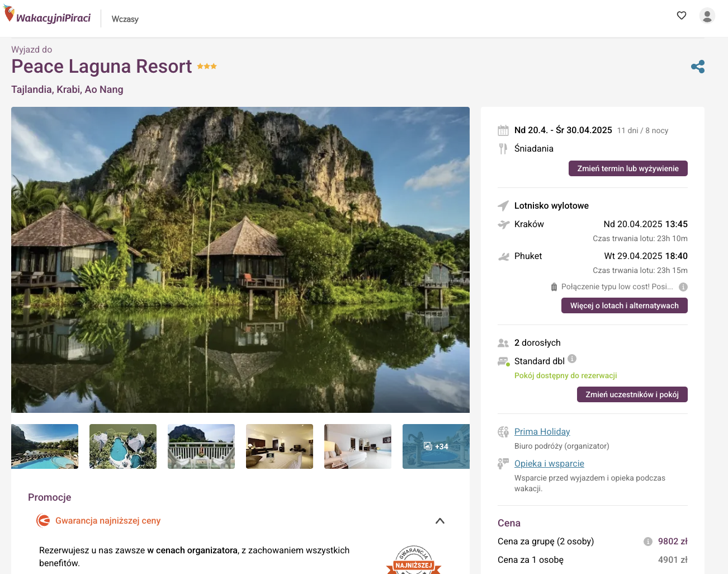Screen dimensions: 728x574
Task: Collapse the Gwarancja najniższej ceny section
Action: coord(440,521)
